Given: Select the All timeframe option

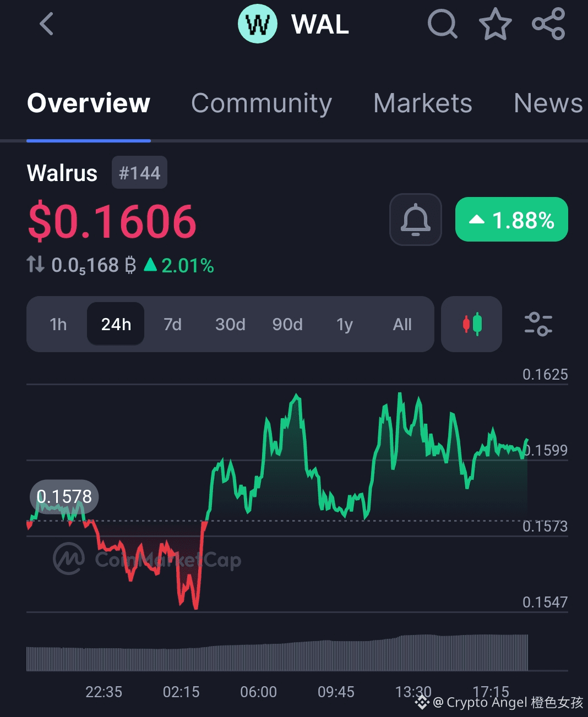Looking at the screenshot, I should [402, 324].
